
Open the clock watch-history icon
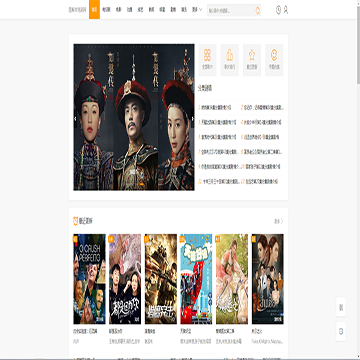coord(278,10)
